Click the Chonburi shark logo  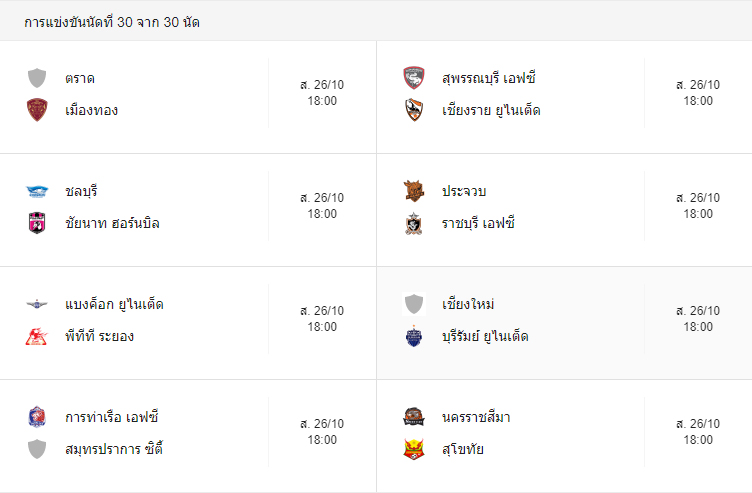pyautogui.click(x=37, y=191)
